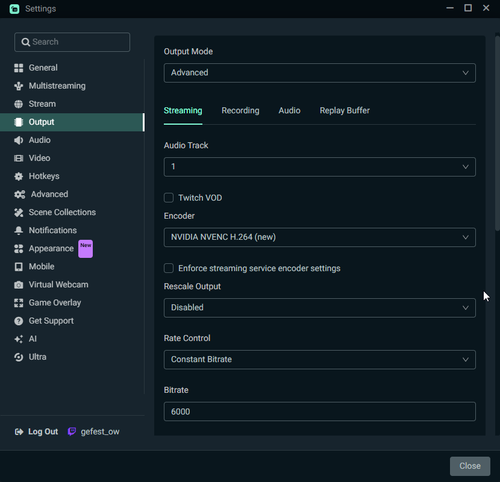Click the Multistreaming icon in sidebar
The width and height of the screenshot is (500, 482).
pos(19,86)
